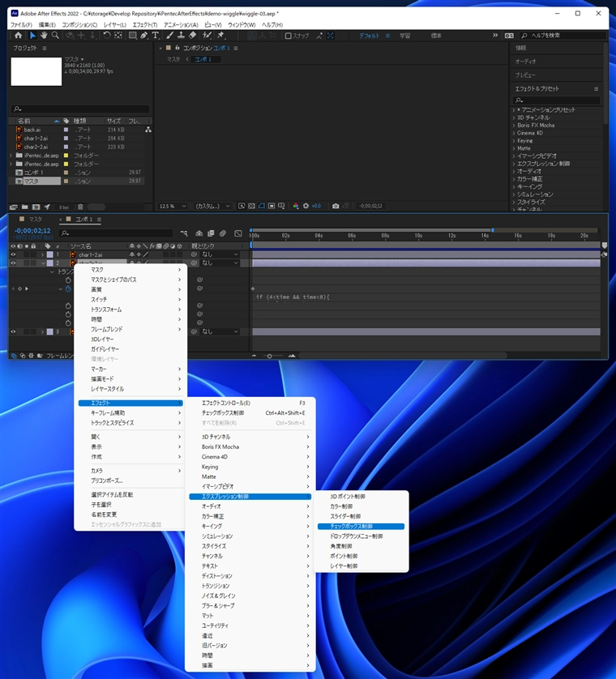The height and width of the screenshot is (679, 616).
Task: Click the trash delete icon in Project panel
Action: point(80,207)
